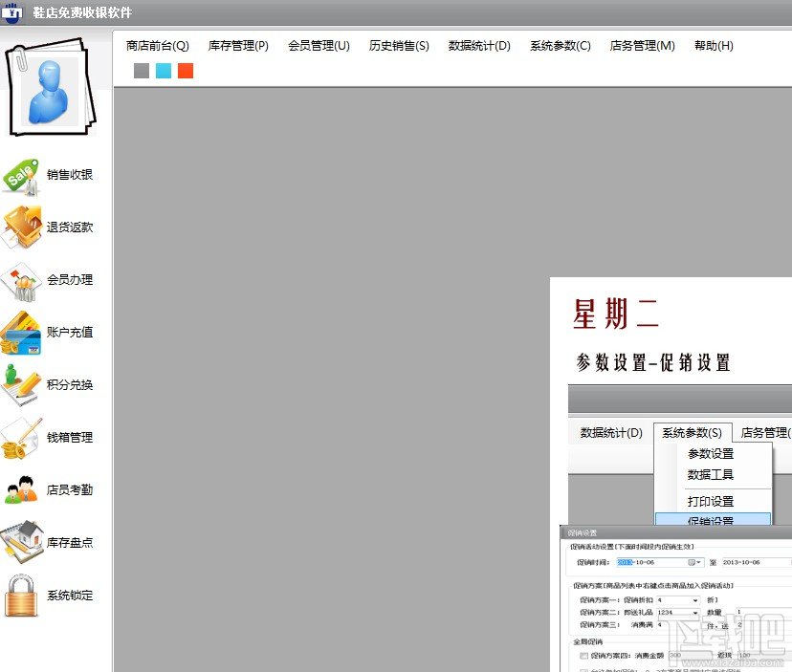The width and height of the screenshot is (792, 672).
Task: Select the cyan blue theme color swatch
Action: [x=164, y=71]
